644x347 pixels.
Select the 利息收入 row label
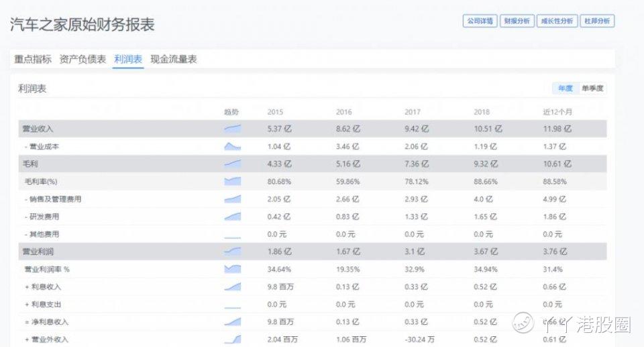click(43, 287)
